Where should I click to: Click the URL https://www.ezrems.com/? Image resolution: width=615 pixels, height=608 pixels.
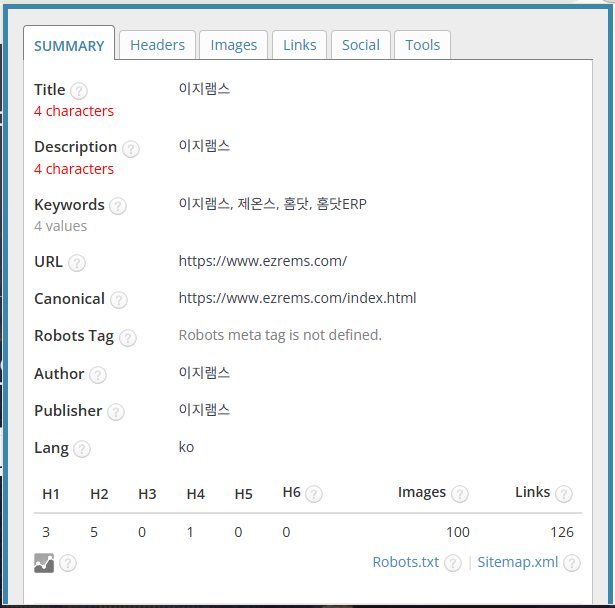pyautogui.click(x=263, y=261)
